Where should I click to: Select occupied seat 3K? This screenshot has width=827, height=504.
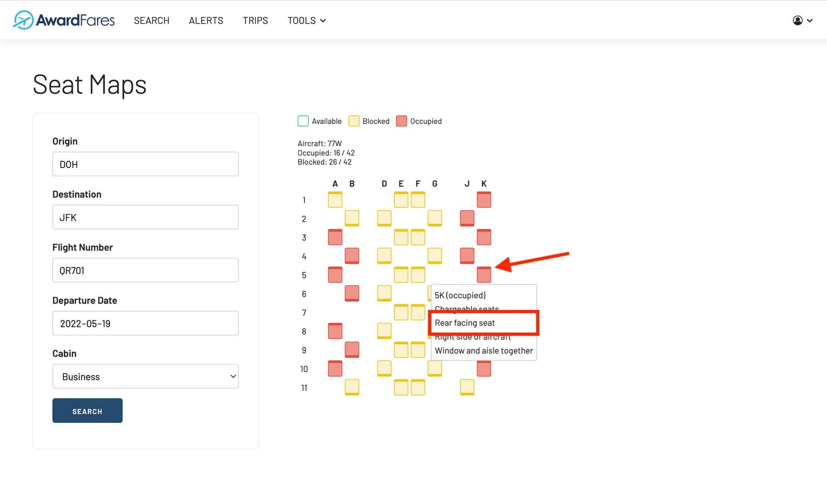(484, 237)
